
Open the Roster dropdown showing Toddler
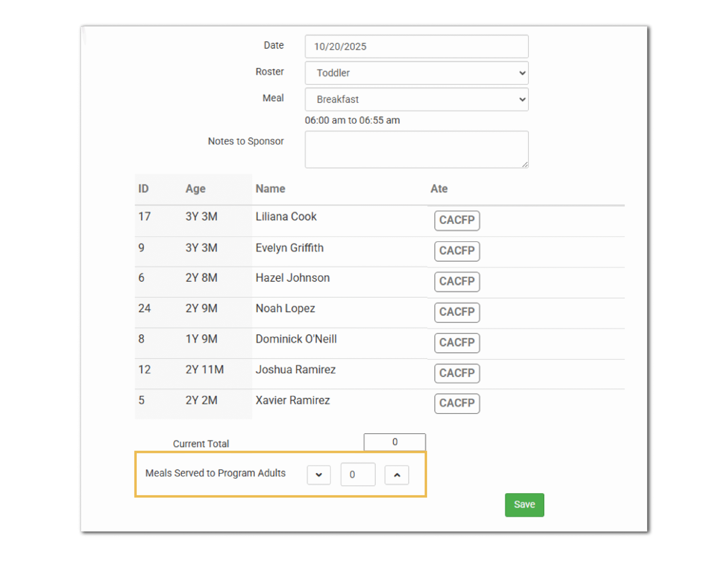coord(416,73)
